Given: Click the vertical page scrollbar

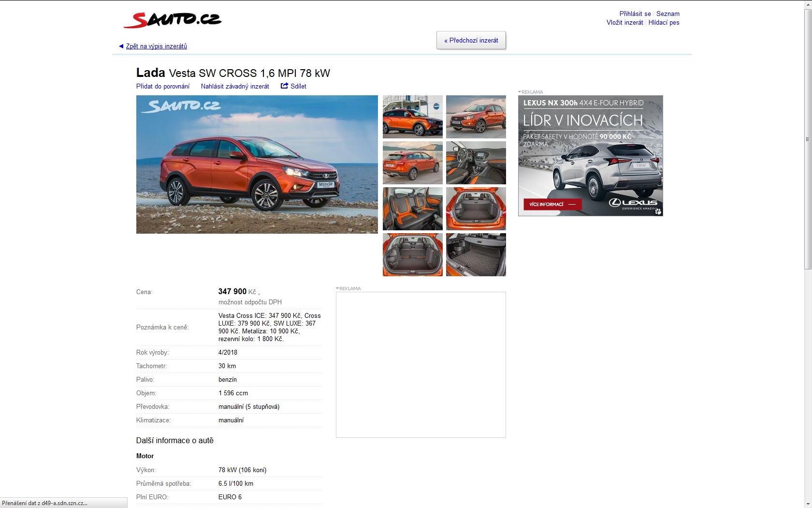Looking at the screenshot, I should pyautogui.click(x=807, y=139).
